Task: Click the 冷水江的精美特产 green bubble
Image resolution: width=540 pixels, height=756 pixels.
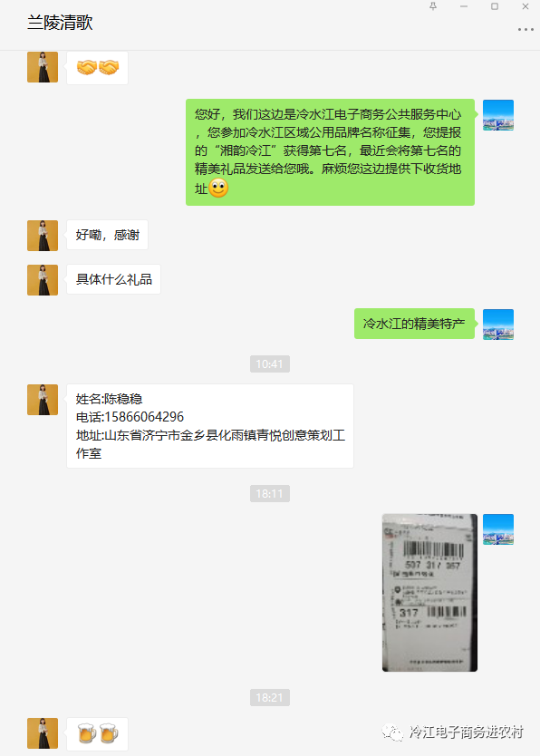Action: [x=414, y=324]
